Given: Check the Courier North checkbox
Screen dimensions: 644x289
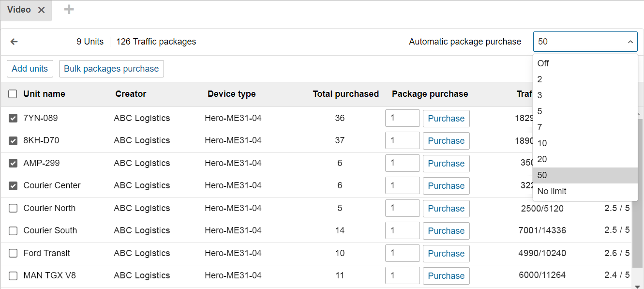Looking at the screenshot, I should [x=13, y=208].
